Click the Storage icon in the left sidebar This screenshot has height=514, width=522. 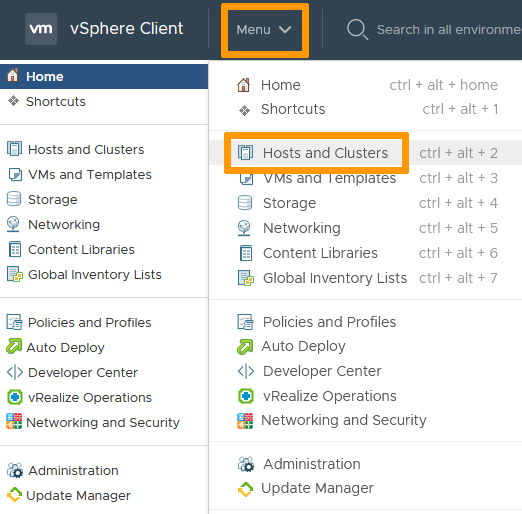coord(14,199)
